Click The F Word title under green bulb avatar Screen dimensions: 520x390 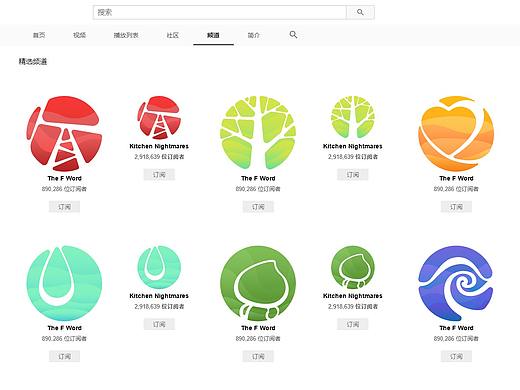click(258, 328)
